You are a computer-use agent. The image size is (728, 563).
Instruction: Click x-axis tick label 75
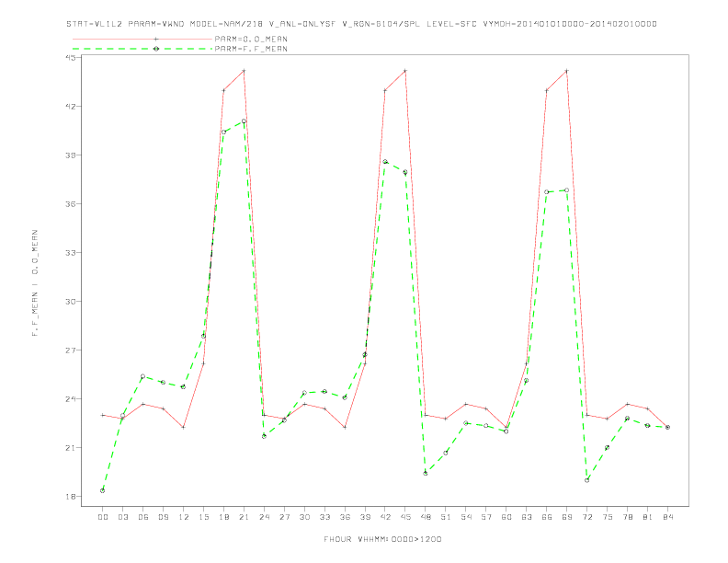click(x=608, y=517)
